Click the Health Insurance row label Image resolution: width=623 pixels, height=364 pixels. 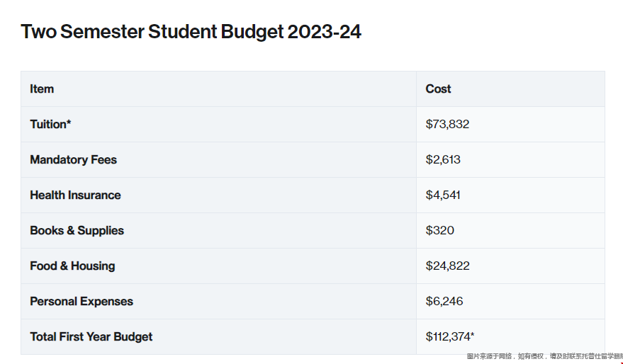[76, 195]
